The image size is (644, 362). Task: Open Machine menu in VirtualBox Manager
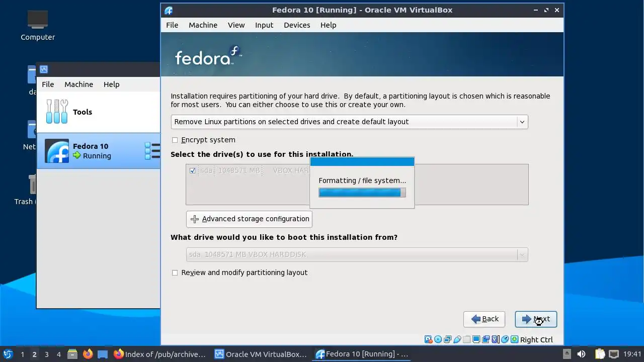point(78,84)
